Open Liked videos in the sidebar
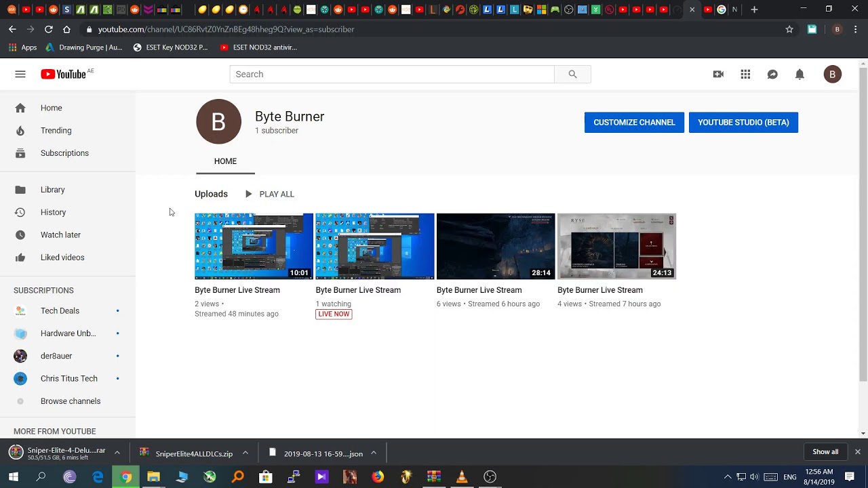The height and width of the screenshot is (488, 868). [x=68, y=258]
